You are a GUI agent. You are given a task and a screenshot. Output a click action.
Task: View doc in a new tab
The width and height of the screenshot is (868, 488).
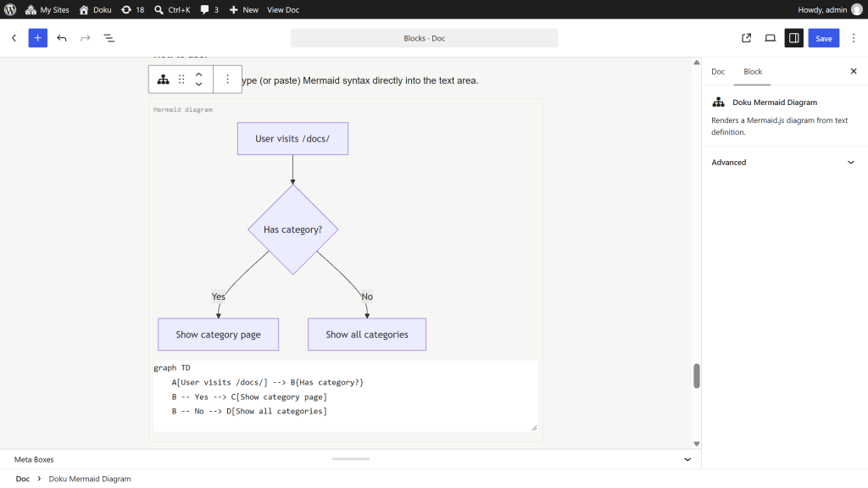click(x=746, y=38)
